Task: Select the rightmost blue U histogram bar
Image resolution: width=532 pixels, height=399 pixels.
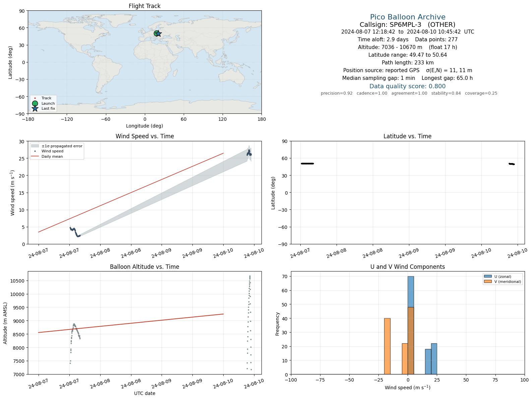Action: pyautogui.click(x=434, y=359)
